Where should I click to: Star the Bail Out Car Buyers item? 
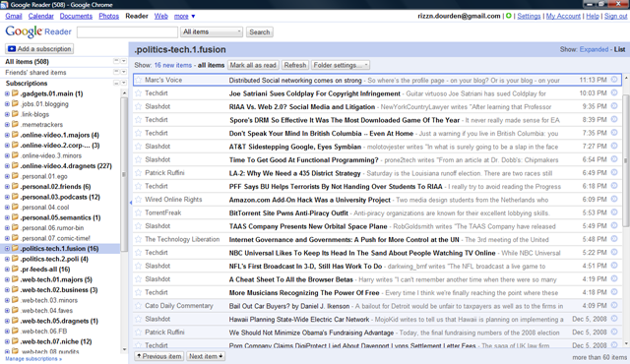pyautogui.click(x=139, y=306)
